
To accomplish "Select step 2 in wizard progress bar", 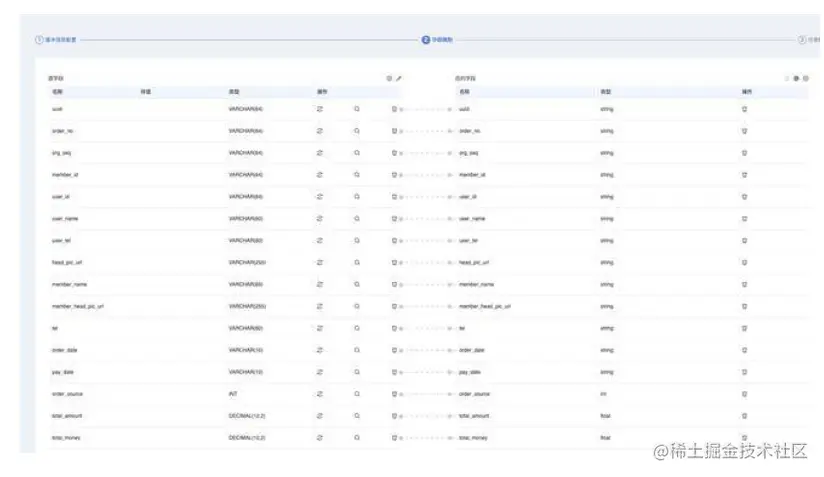I will [437, 40].
